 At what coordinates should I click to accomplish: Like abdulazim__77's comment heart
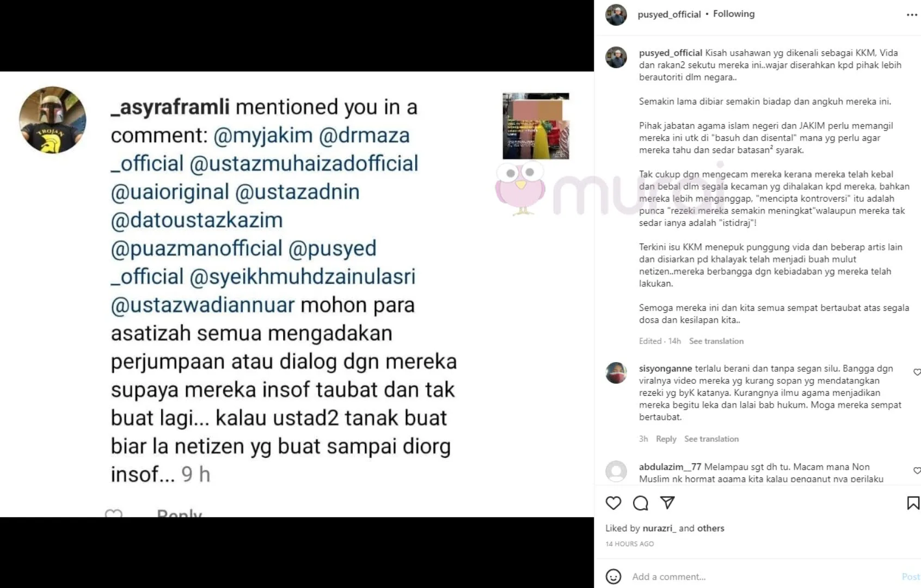[917, 470]
